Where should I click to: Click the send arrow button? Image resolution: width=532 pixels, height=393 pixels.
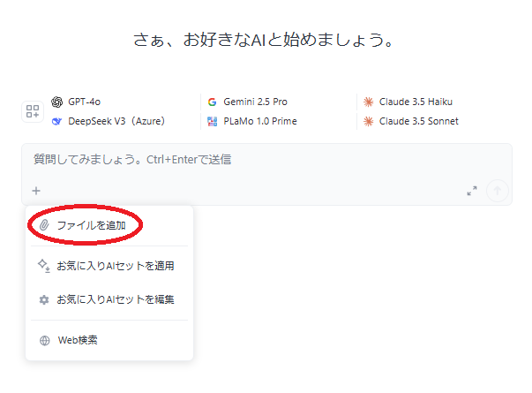(498, 191)
